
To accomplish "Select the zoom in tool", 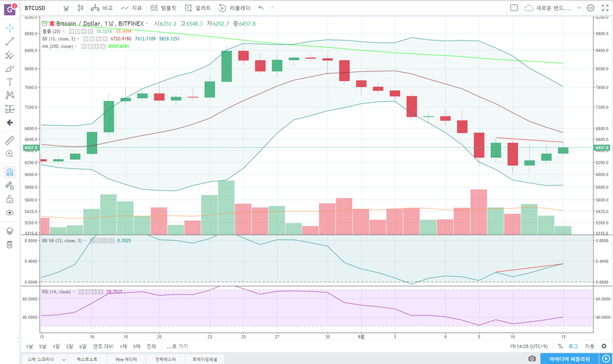I will click(10, 154).
